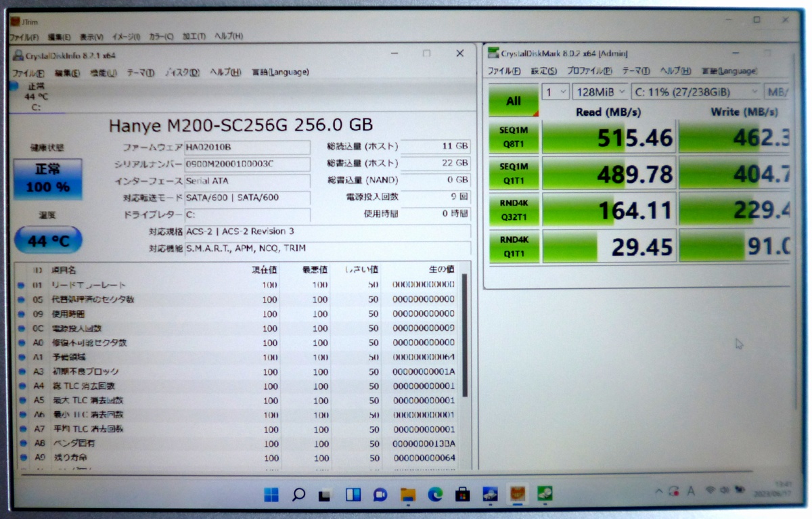The image size is (812, 519).
Task: Open the Widgets panel in the taskbar
Action: pyautogui.click(x=353, y=495)
